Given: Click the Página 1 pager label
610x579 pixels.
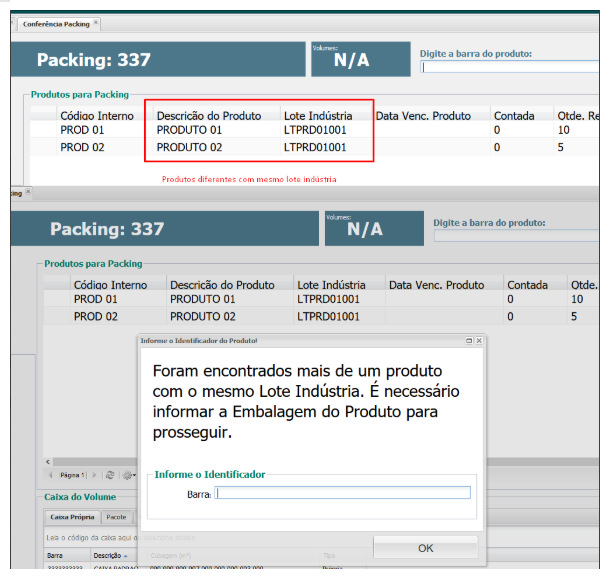Looking at the screenshot, I should coord(72,475).
